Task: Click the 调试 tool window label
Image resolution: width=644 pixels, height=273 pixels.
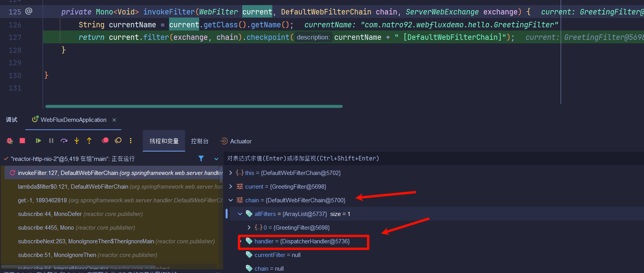Action: click(11, 120)
